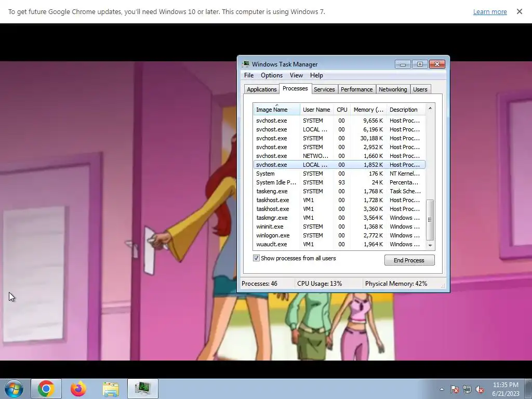Open the Help menu
Screen dimensions: 532x399
316,75
